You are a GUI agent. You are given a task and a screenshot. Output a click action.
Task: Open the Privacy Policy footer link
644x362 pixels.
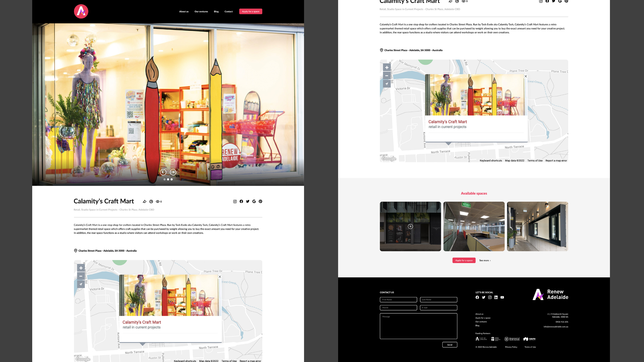point(511,347)
